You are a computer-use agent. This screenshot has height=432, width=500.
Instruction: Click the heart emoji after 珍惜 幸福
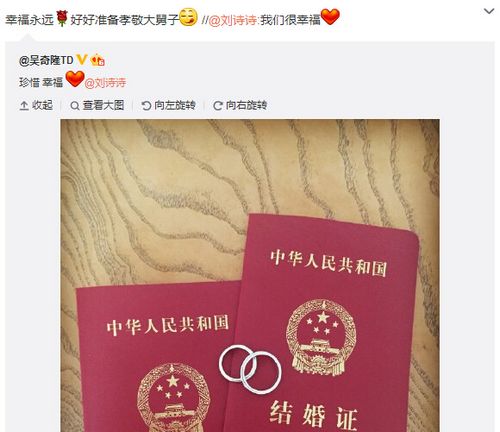75,79
